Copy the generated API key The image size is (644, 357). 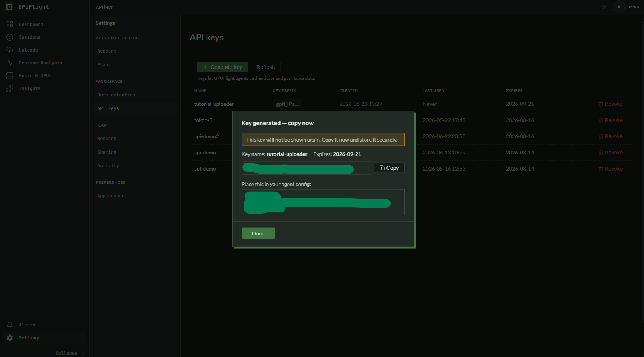click(x=389, y=168)
